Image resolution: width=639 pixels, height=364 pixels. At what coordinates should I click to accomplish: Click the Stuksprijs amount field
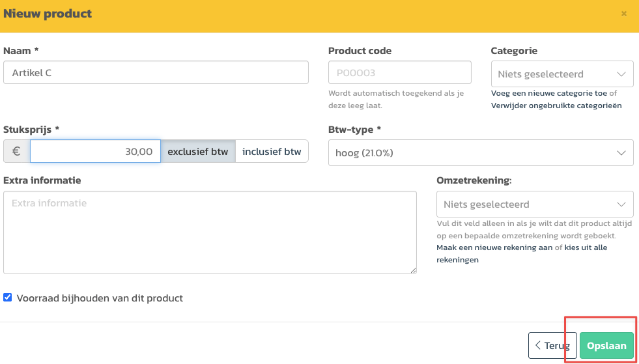pos(95,152)
